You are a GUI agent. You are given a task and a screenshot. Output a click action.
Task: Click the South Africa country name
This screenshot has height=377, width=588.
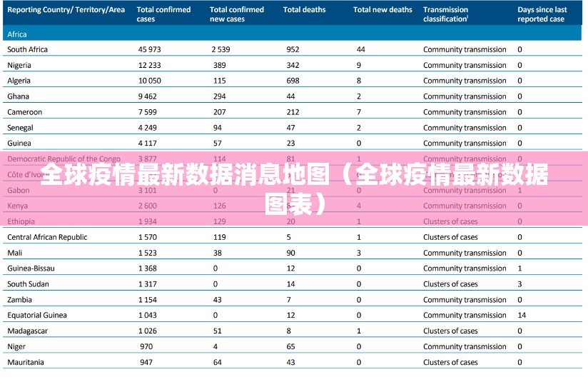(x=27, y=49)
